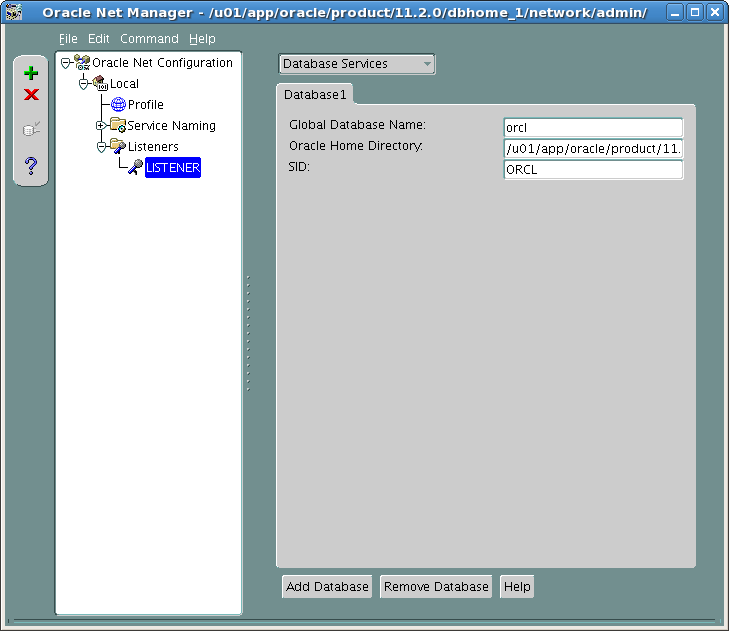Viewport: 729px width, 631px height.
Task: Click the Service Naming folder icon
Action: coord(118,125)
